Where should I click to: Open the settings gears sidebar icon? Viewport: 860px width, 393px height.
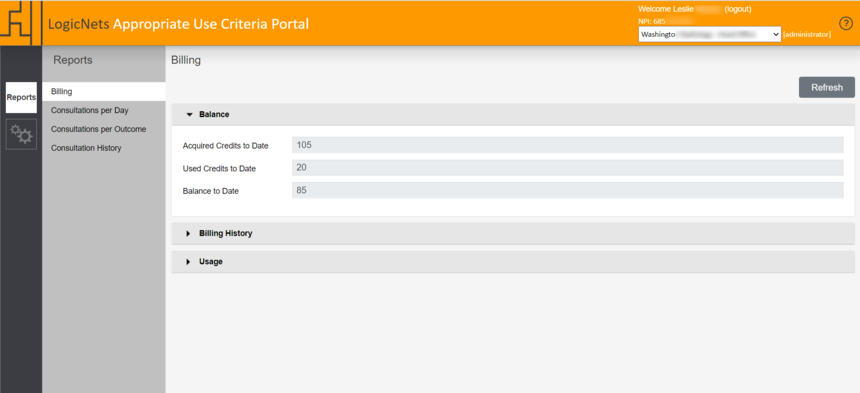pos(21,134)
